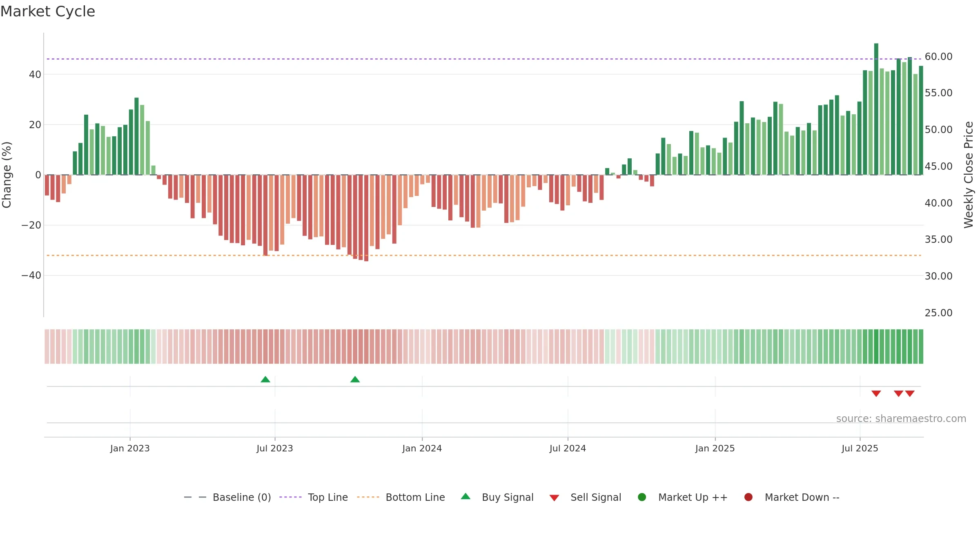This screenshot has width=980, height=551.
Task: Click the gray dashed Baseline legend sample
Action: coord(195,497)
